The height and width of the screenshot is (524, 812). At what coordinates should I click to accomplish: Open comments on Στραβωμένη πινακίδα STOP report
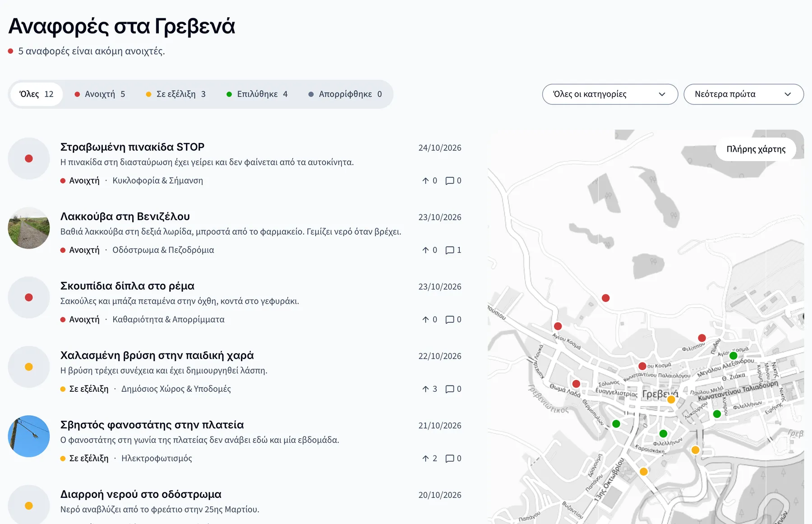point(453,181)
